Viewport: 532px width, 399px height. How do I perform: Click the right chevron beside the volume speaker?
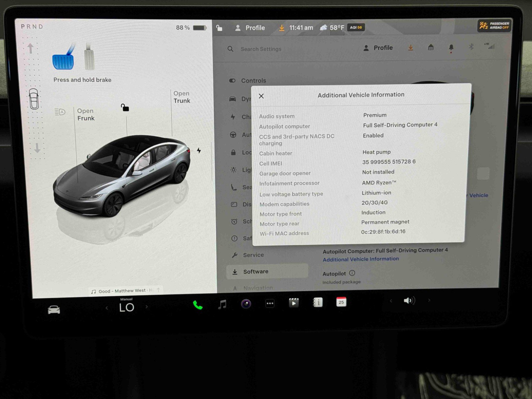pyautogui.click(x=429, y=300)
